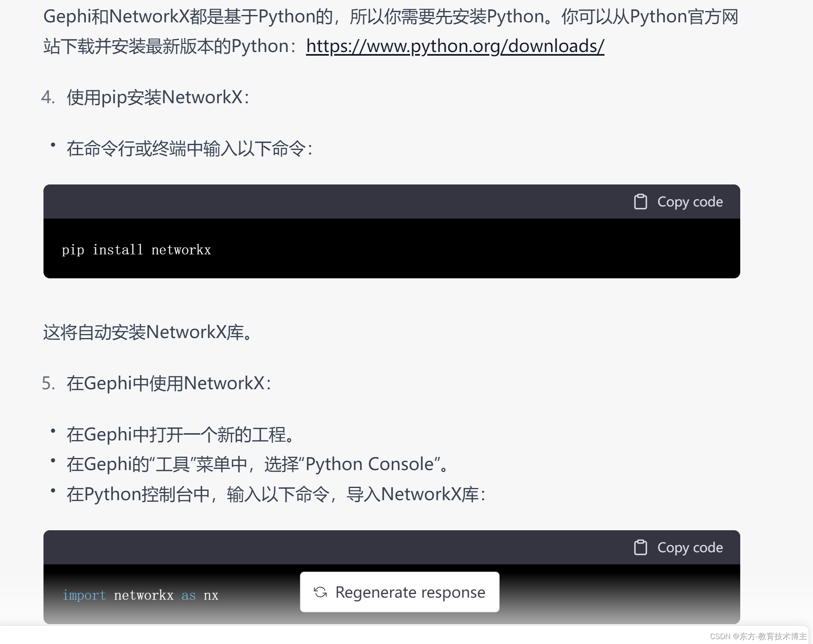Image resolution: width=813 pixels, height=644 pixels.
Task: Click the 'import networkx as nx' code line
Action: click(x=141, y=595)
